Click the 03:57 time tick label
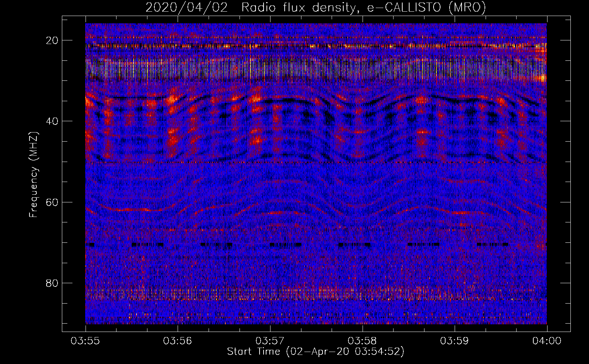This screenshot has width=589, height=364. pos(270,341)
